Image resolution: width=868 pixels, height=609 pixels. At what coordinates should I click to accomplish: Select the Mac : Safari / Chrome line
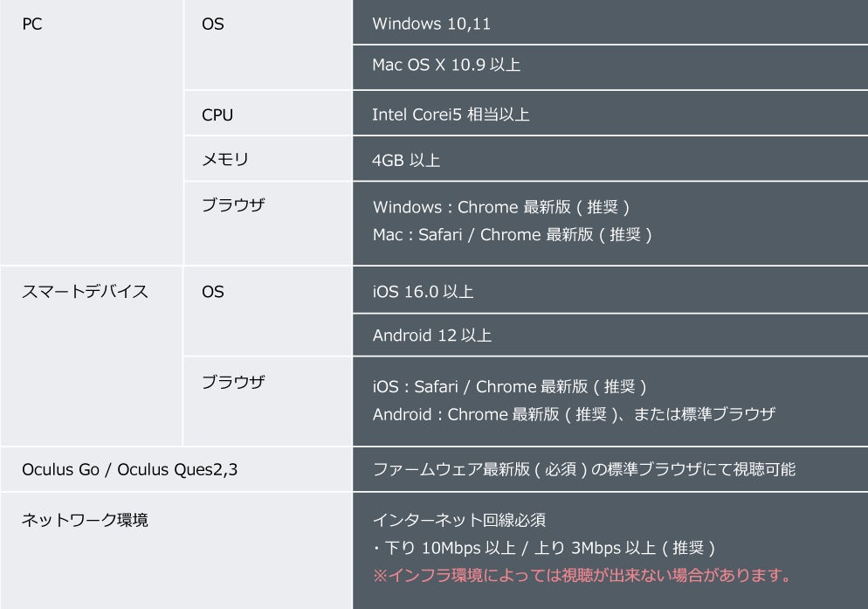pos(512,234)
